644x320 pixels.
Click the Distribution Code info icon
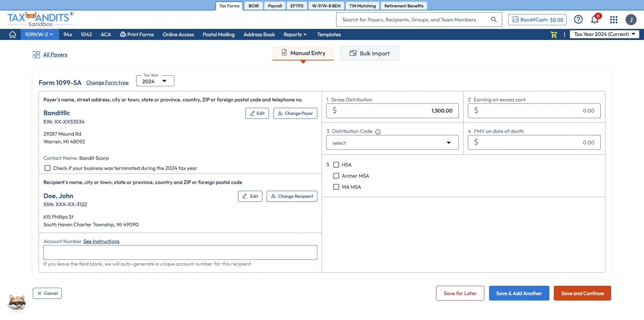378,132
